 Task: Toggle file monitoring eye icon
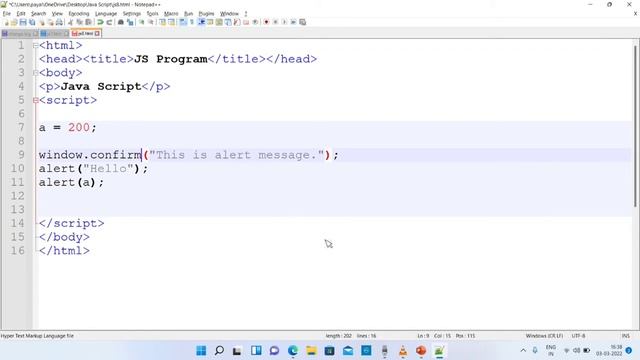255,22
